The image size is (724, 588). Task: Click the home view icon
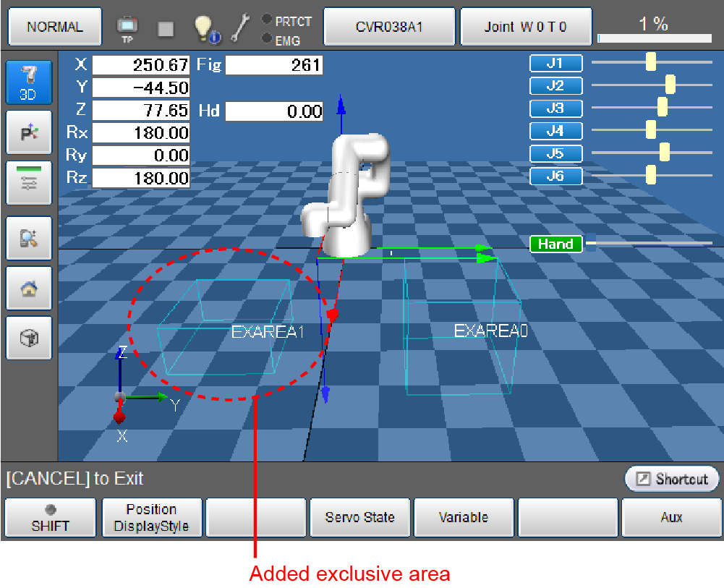(28, 288)
